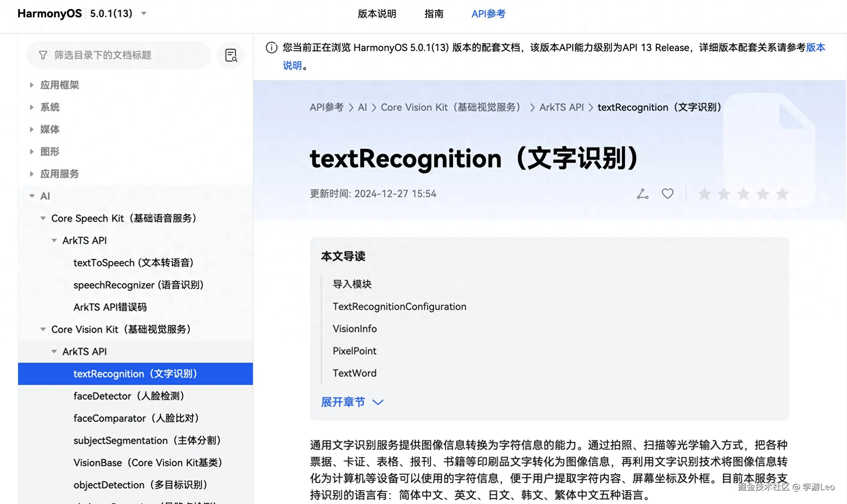847x504 pixels.
Task: Click the filter funnel icon
Action: [43, 55]
